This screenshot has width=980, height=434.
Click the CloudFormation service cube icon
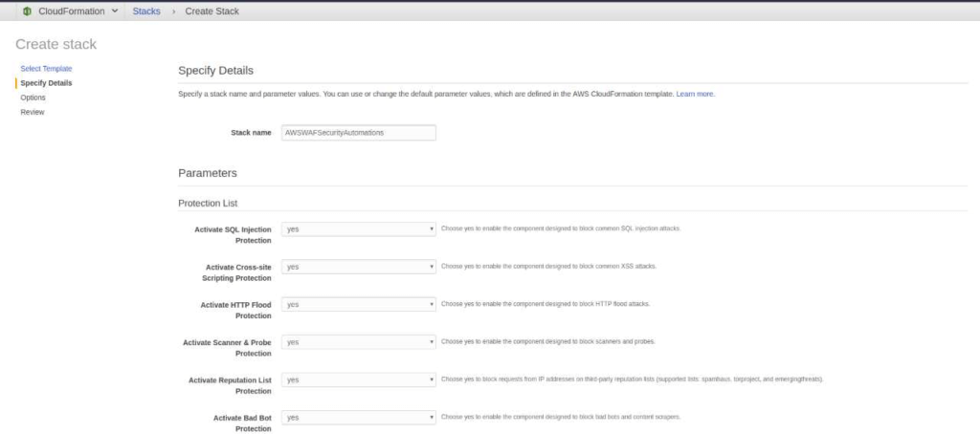pos(27,11)
